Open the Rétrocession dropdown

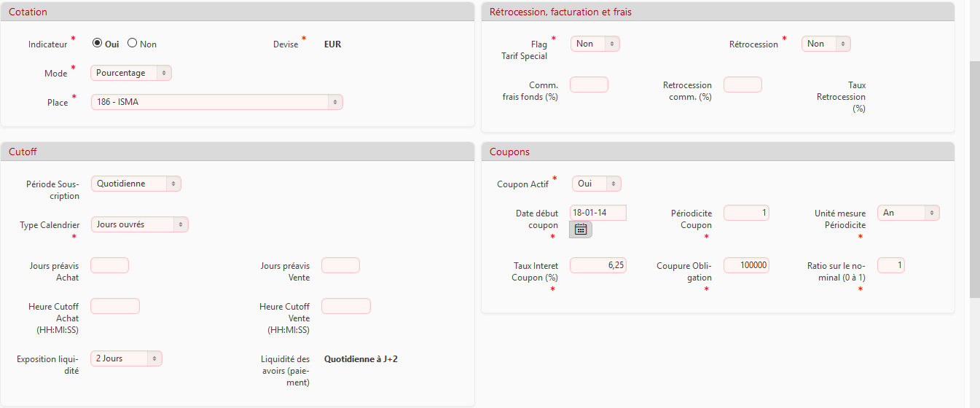826,44
